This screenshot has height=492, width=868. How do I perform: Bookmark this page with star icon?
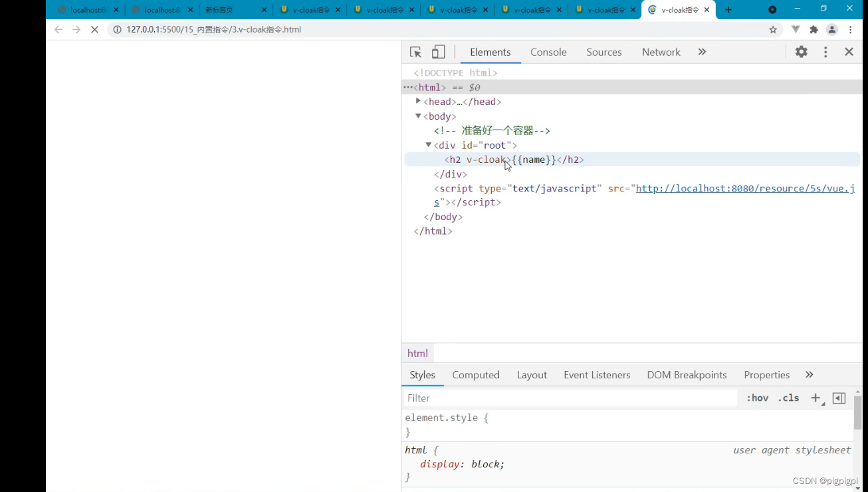click(773, 29)
